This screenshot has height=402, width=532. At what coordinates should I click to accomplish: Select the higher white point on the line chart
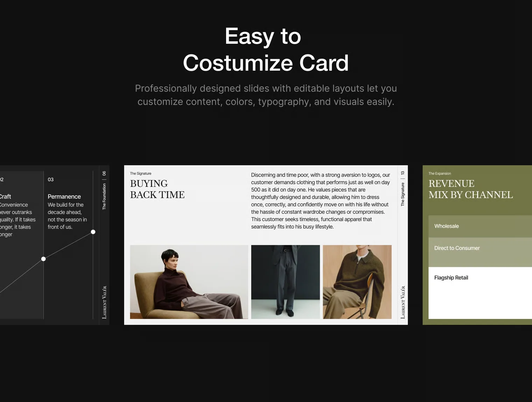93,232
